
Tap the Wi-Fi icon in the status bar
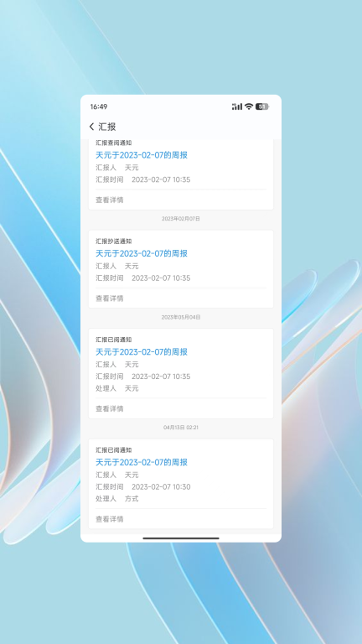click(249, 106)
